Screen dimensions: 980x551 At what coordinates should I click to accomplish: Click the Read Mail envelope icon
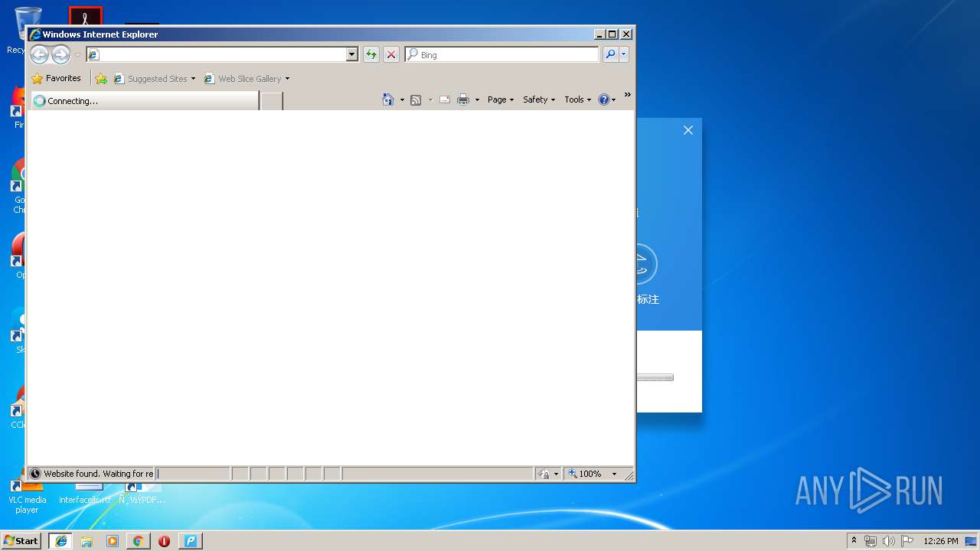click(x=445, y=99)
